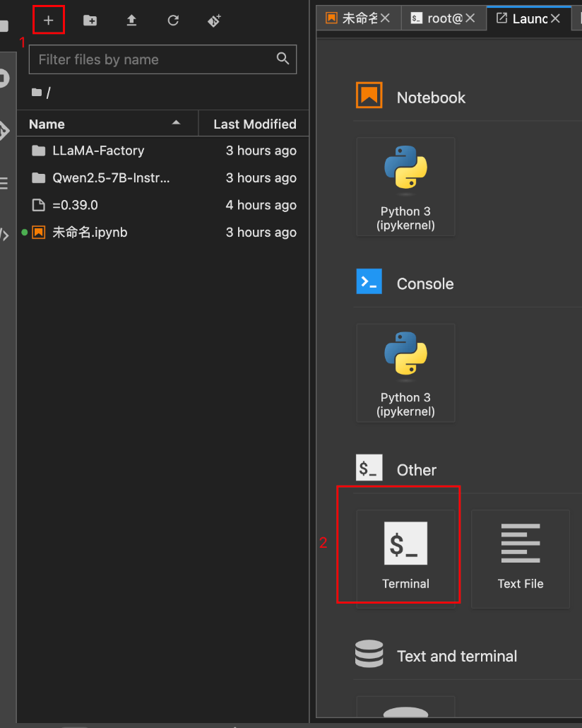Open the extension manager sidebar icon
The height and width of the screenshot is (728, 582).
[x=4, y=235]
